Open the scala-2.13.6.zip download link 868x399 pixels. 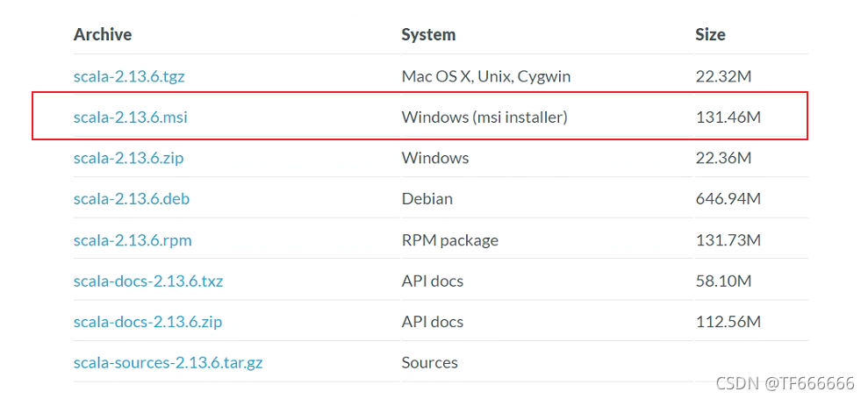[128, 158]
